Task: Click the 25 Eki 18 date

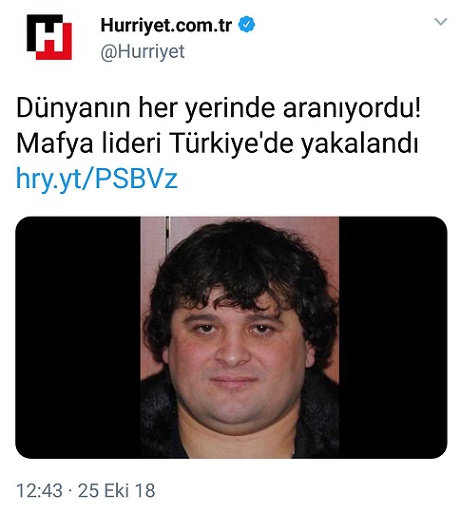Action: click(x=117, y=491)
